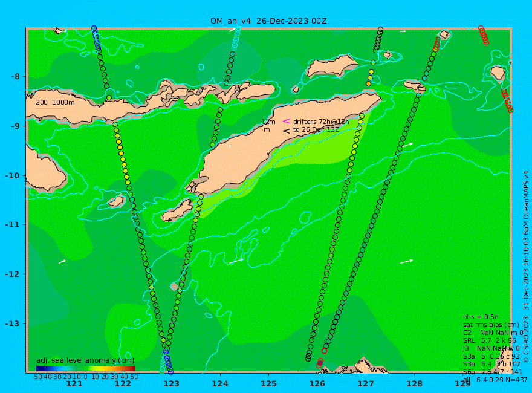Click the Wetar island north of Timor
532x393 pixels.
(x=331, y=67)
